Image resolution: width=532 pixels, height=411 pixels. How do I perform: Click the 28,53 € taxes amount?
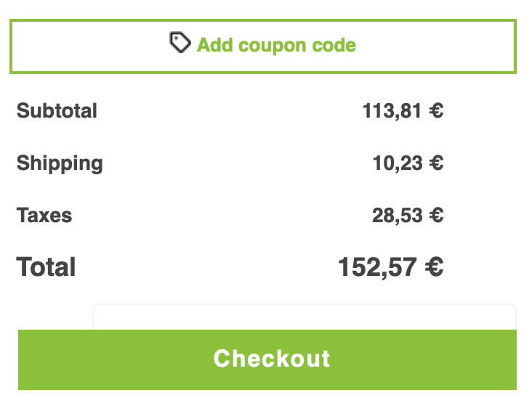point(408,216)
